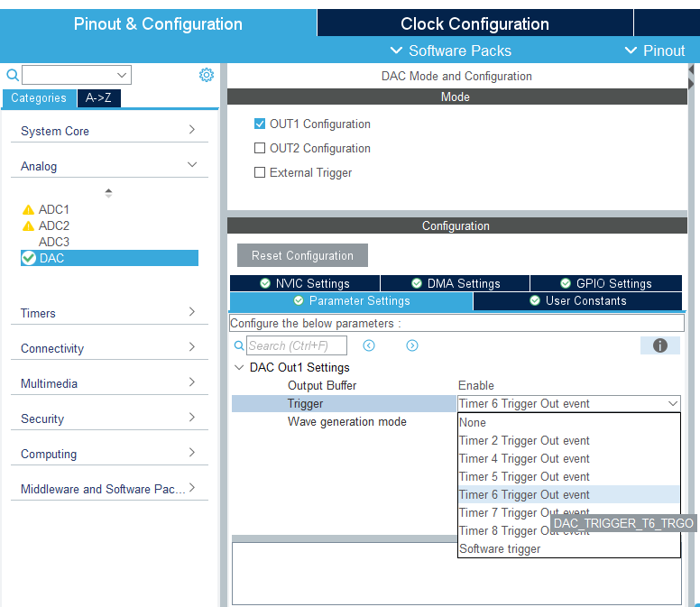Click the parameter search magnifier icon
The width and height of the screenshot is (700, 607).
pos(239,345)
